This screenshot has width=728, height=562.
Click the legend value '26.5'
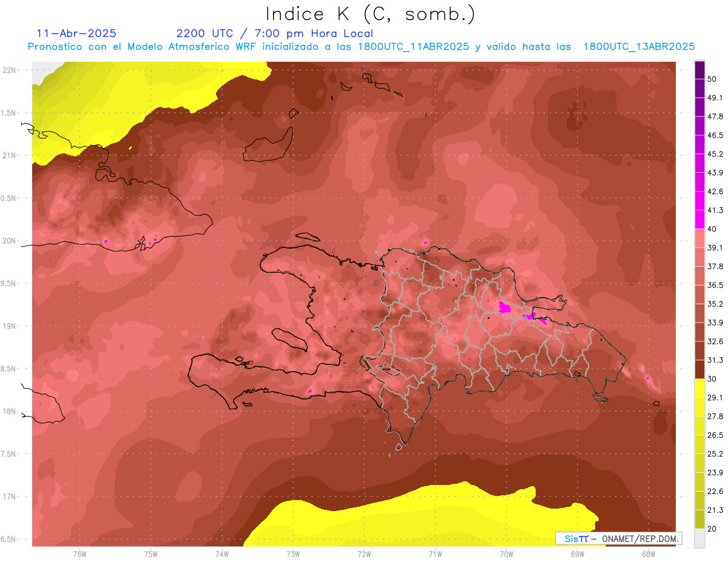point(715,435)
